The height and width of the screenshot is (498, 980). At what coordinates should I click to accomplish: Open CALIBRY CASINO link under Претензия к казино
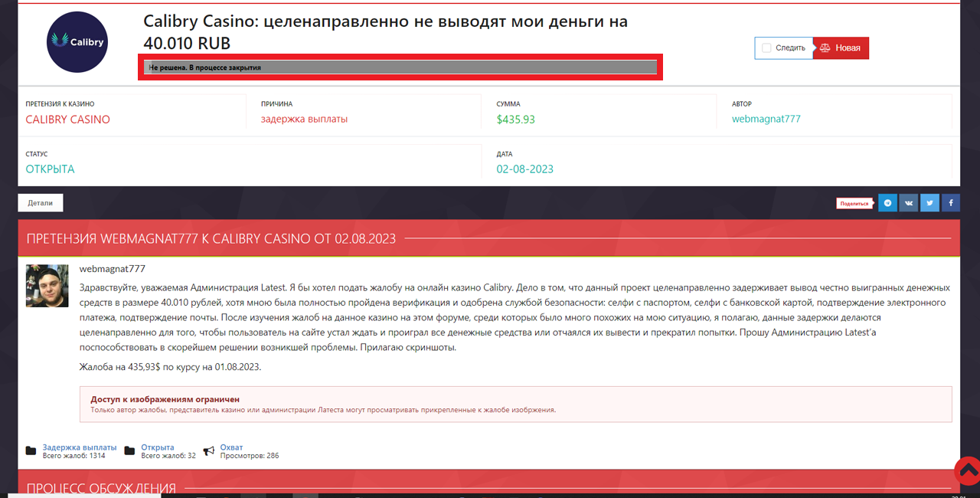68,120
